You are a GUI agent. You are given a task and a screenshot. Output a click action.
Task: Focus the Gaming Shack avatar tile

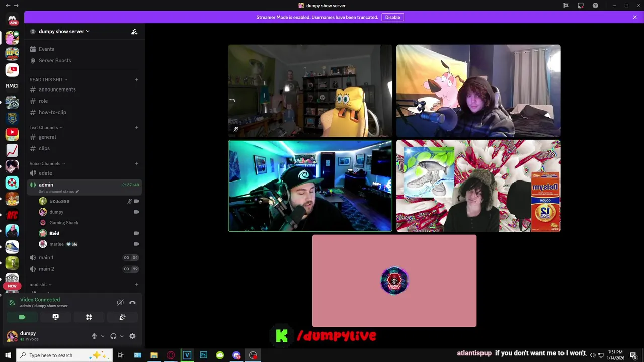click(x=394, y=281)
